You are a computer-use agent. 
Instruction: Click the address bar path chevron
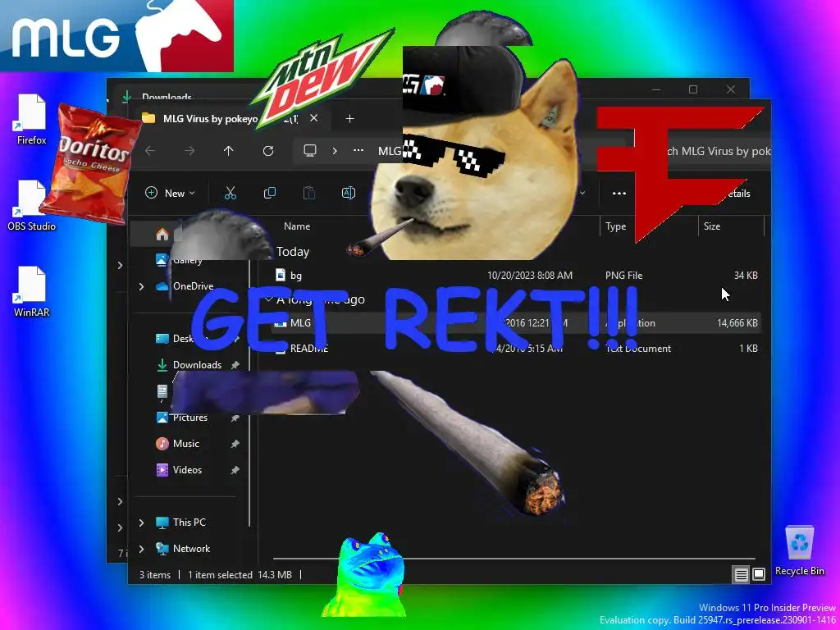pyautogui.click(x=335, y=151)
